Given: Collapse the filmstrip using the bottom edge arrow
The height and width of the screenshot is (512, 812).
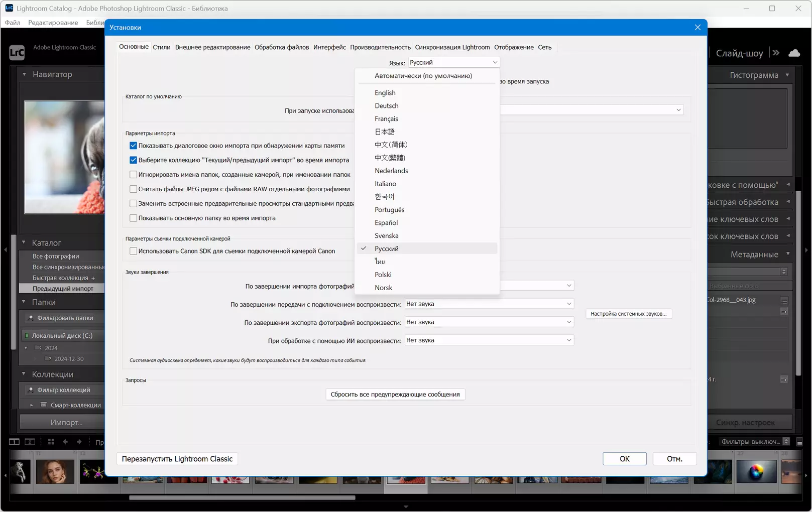Looking at the screenshot, I should coord(406,507).
